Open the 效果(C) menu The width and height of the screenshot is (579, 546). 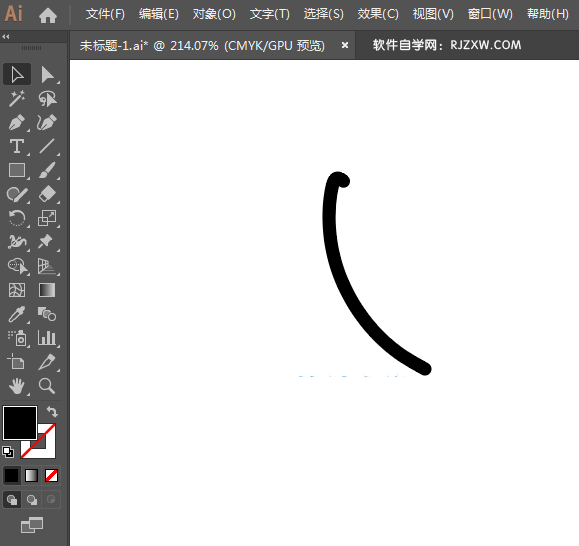(x=378, y=14)
